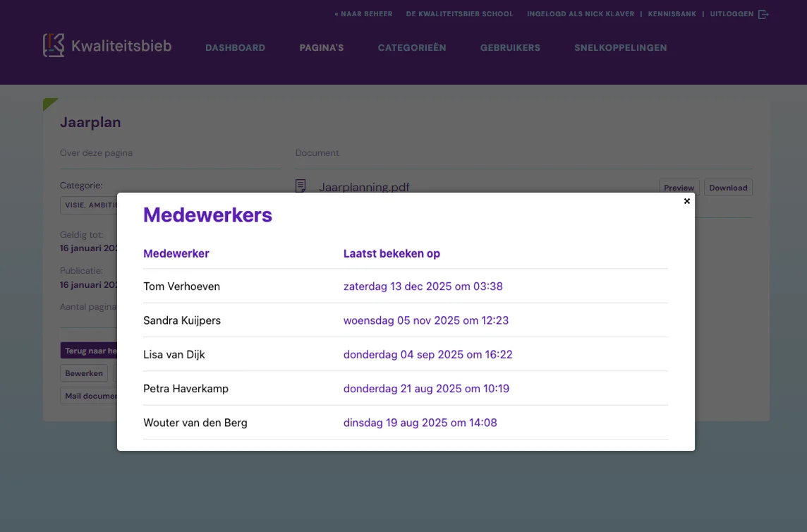The image size is (807, 532).
Task: Click the Terug naar button
Action: click(x=89, y=351)
